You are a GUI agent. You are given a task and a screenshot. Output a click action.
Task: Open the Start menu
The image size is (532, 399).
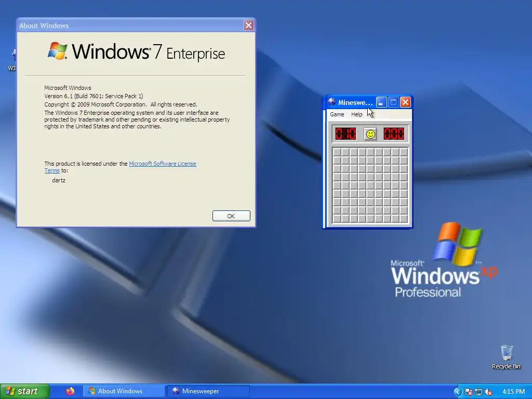coord(24,391)
